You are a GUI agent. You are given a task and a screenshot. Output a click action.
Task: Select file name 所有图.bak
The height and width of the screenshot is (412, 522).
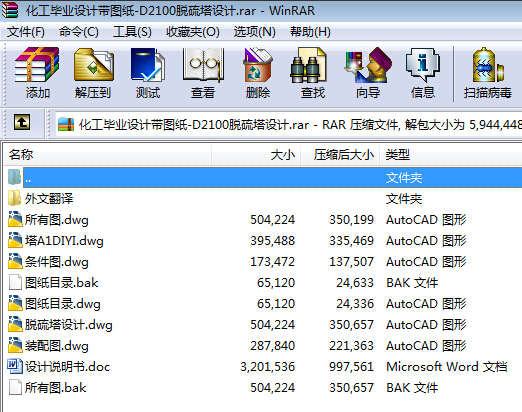(x=55, y=388)
